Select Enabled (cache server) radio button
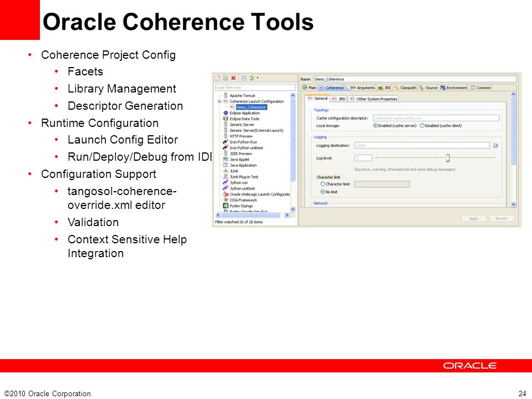Viewport: 532px width, 399px height. click(x=375, y=126)
